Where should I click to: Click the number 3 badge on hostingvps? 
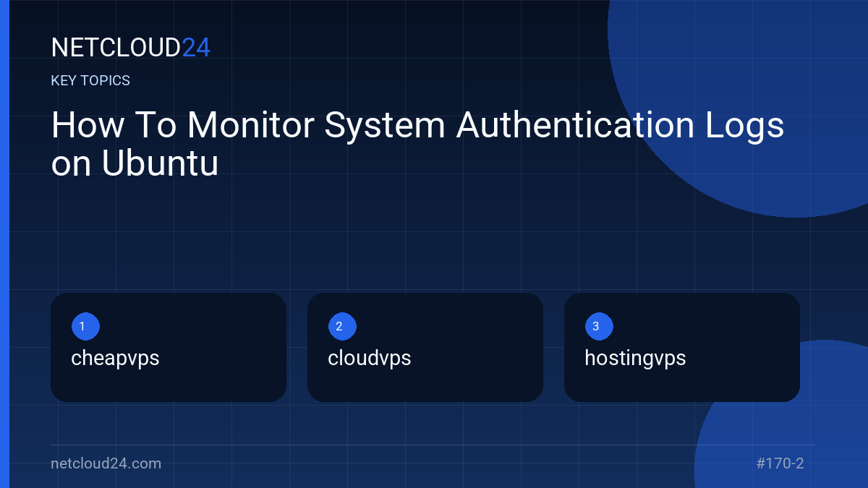click(x=599, y=326)
